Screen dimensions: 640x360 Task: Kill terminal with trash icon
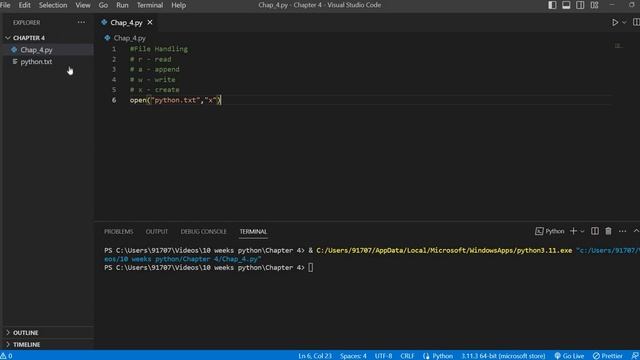coord(608,231)
